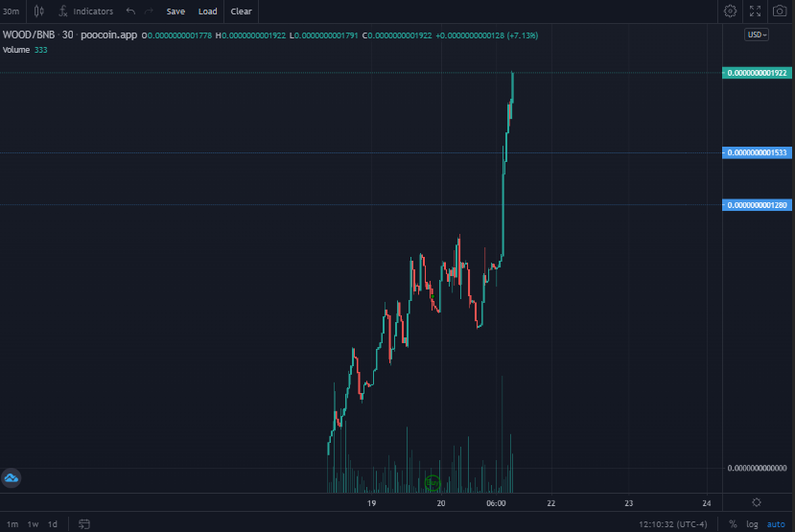Viewport: 795px width, 532px height.
Task: Select the poocoin.app source label
Action: pyautogui.click(x=109, y=35)
